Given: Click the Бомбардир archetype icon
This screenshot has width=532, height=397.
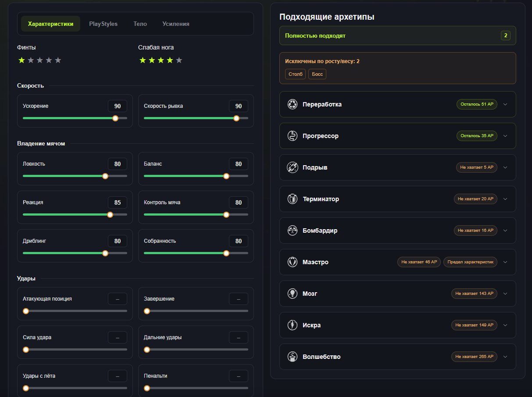Looking at the screenshot, I should tap(293, 230).
